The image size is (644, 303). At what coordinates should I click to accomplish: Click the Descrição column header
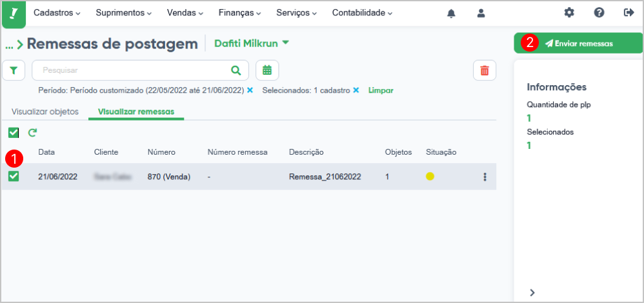[306, 152]
